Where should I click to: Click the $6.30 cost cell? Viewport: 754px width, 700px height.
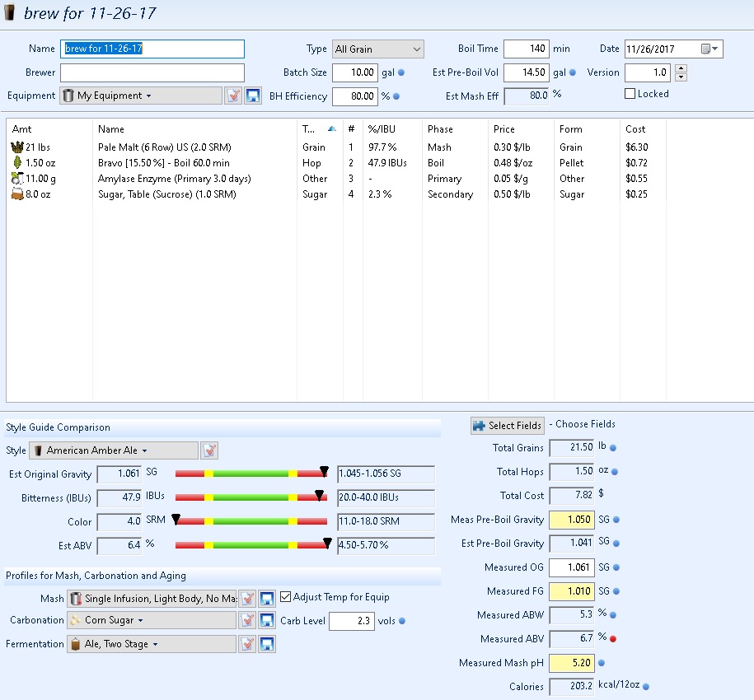coord(637,147)
